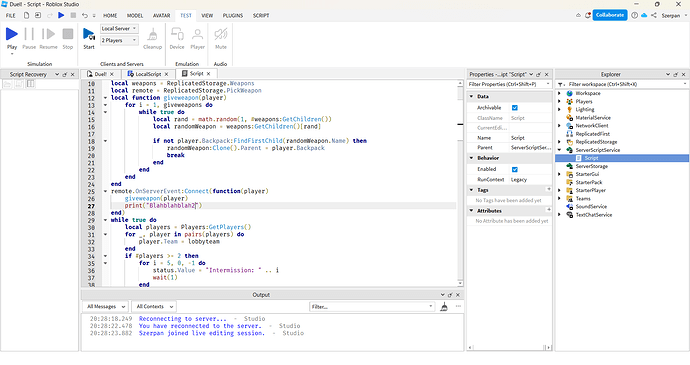The width and height of the screenshot is (690, 365).
Task: Open the 2 Players count dropdown
Action: (x=119, y=41)
